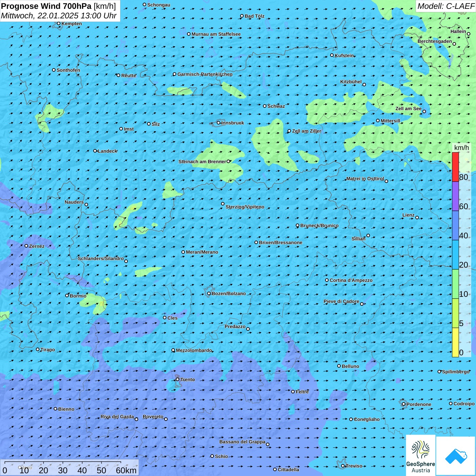Pick the dark green legend segment
The image size is (476, 476).
455,284
